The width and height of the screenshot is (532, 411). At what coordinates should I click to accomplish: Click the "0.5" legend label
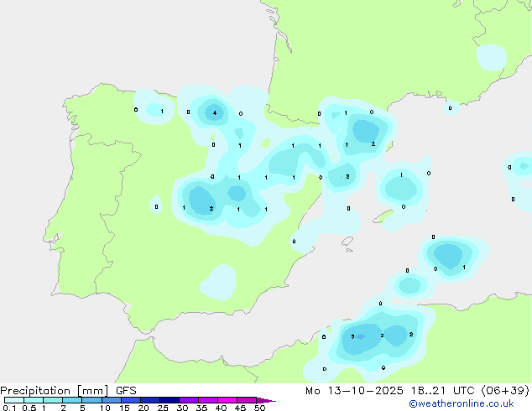pos(29,408)
